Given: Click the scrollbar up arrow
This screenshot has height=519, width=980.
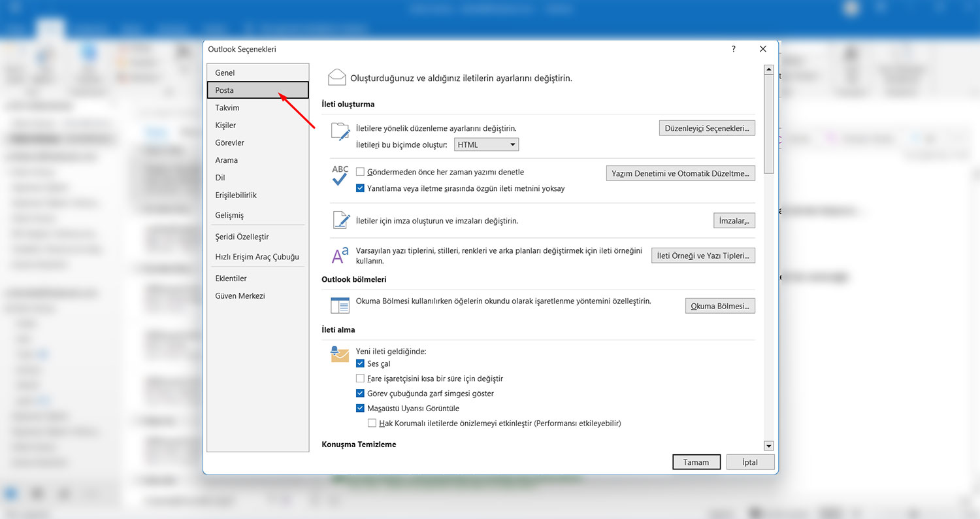Looking at the screenshot, I should [x=768, y=69].
